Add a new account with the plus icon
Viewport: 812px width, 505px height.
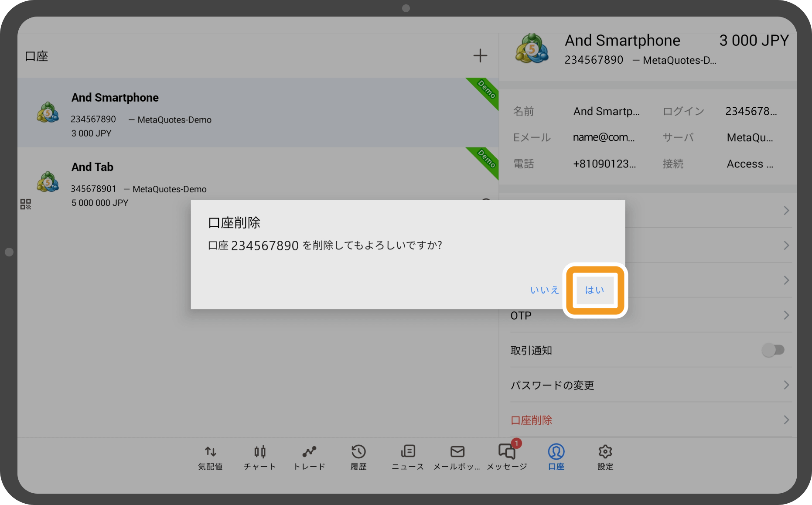(x=480, y=55)
